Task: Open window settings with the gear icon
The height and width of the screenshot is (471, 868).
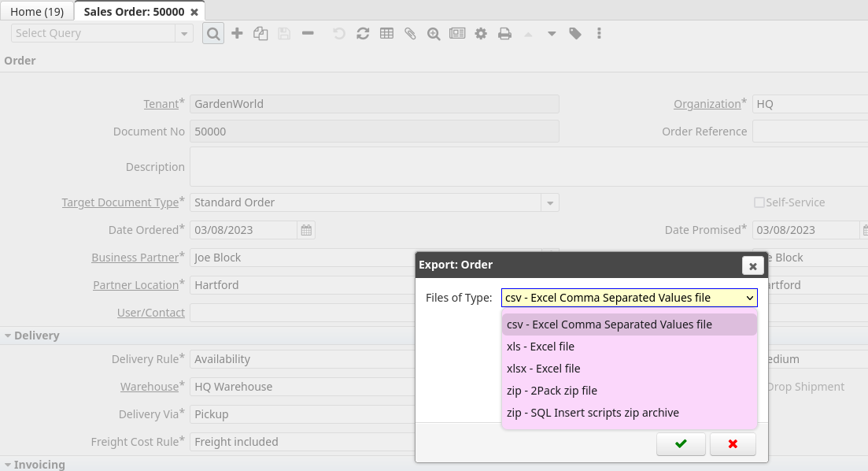Action: pyautogui.click(x=481, y=33)
